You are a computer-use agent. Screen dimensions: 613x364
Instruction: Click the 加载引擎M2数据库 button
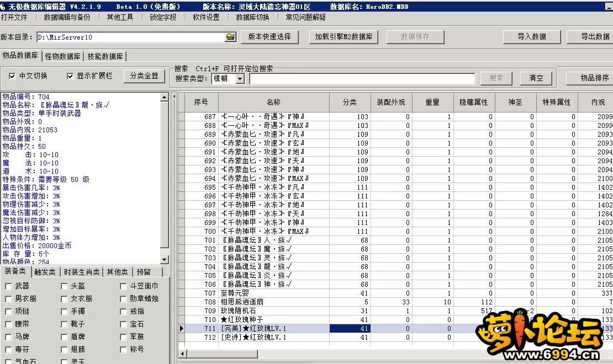(x=344, y=37)
